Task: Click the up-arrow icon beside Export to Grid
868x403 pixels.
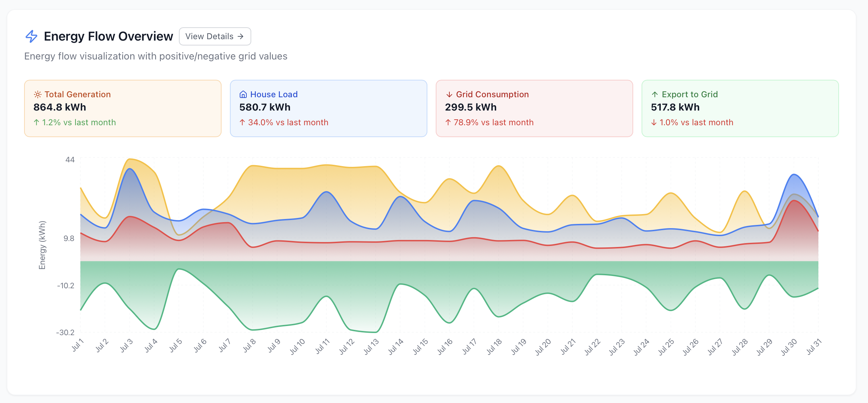Action: [x=654, y=94]
